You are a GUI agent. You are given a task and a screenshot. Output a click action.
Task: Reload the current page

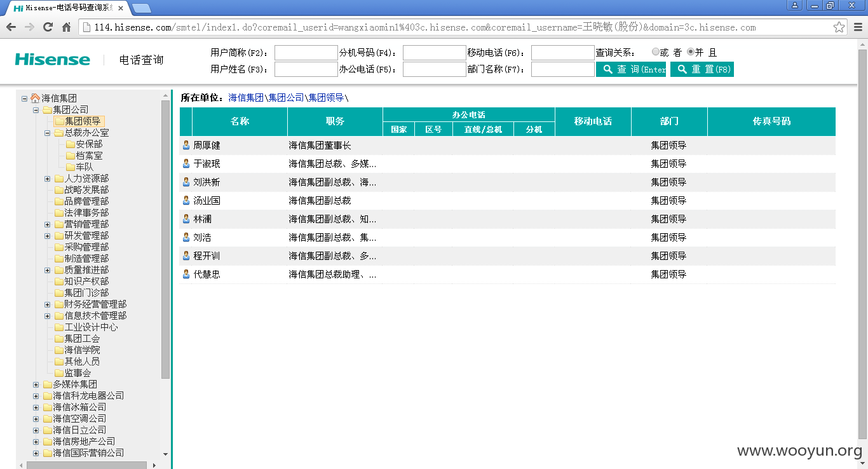48,27
